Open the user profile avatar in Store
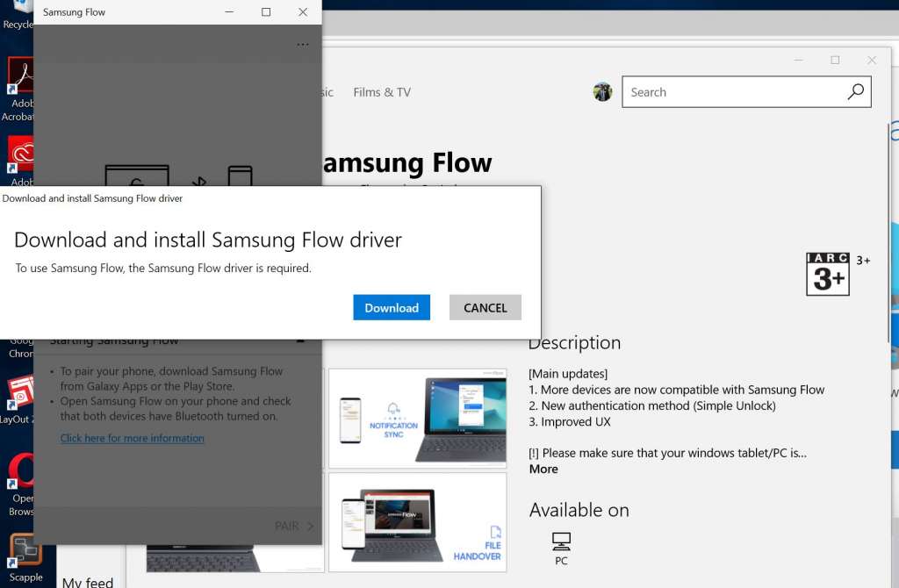This screenshot has height=588, width=899. 602,92
